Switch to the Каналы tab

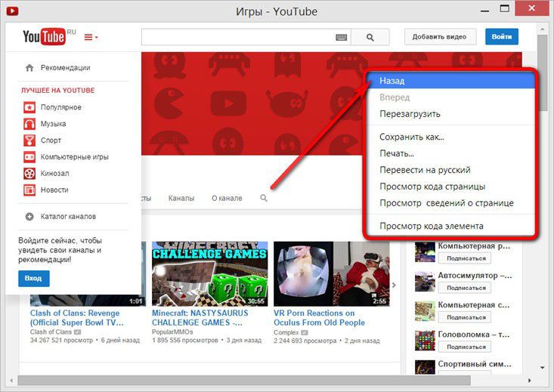181,198
